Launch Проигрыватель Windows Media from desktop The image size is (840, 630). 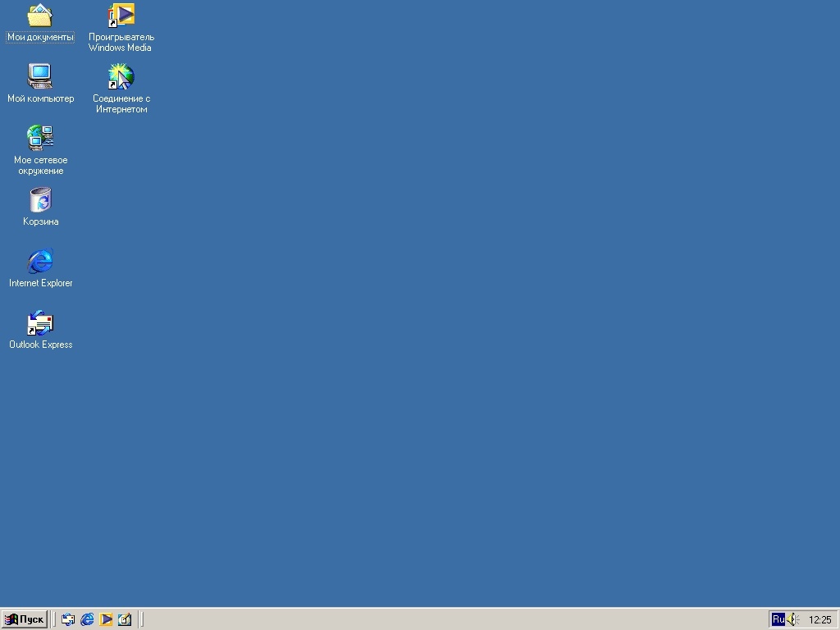click(120, 16)
